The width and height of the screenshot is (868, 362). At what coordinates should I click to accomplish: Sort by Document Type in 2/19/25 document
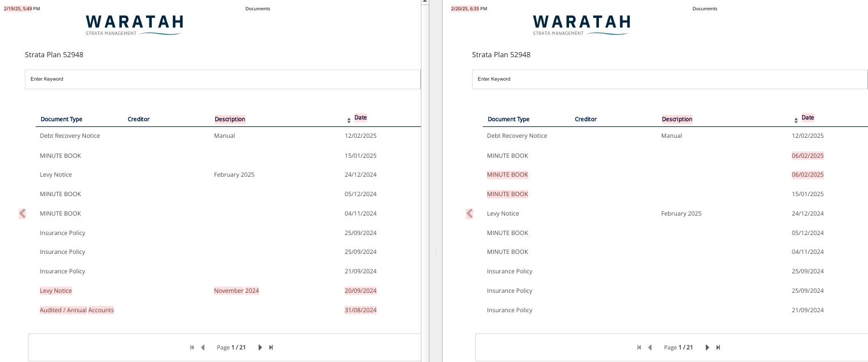click(61, 119)
